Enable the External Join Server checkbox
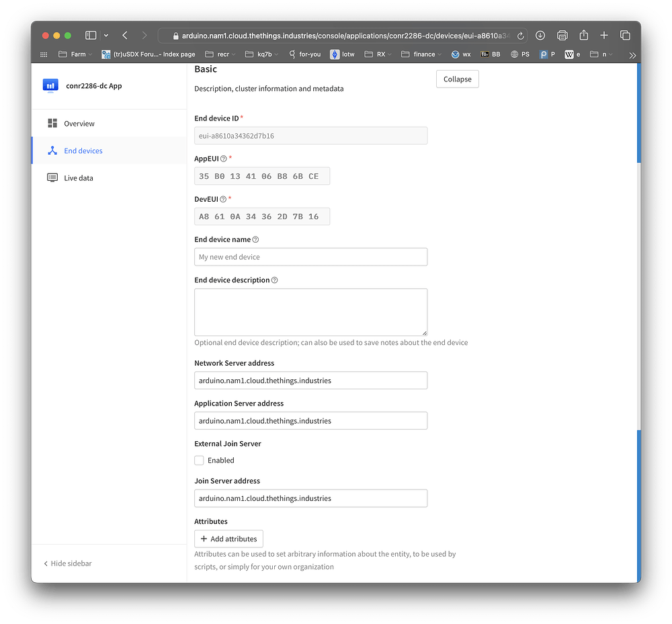Image resolution: width=672 pixels, height=624 pixels. point(199,460)
